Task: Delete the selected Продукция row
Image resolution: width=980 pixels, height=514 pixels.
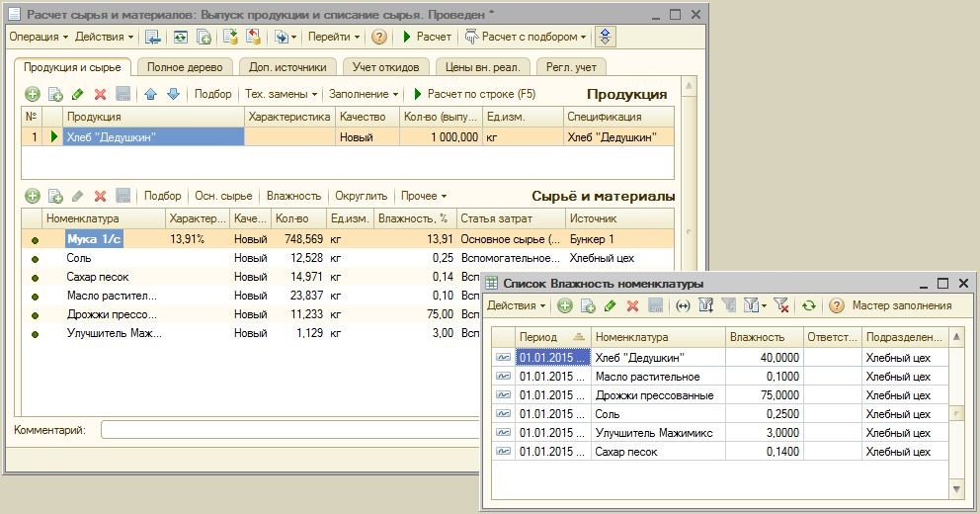Action: [x=100, y=95]
